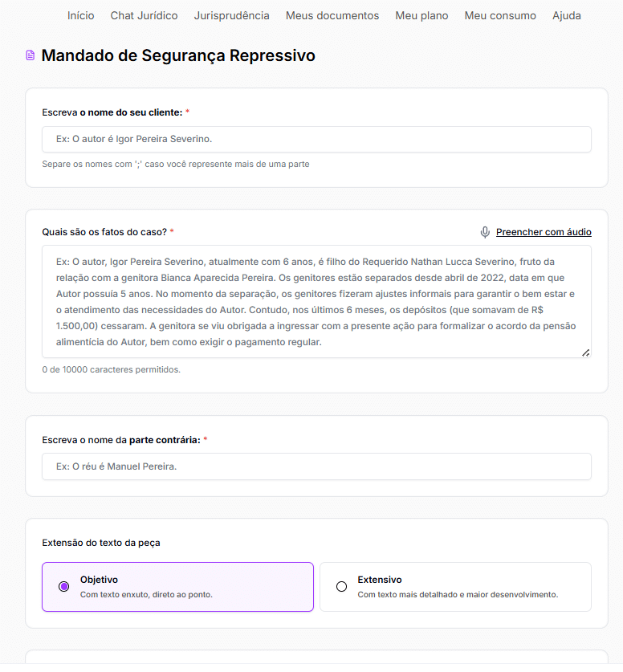Viewport: 623px width, 672px height.
Task: Check Meu consumo usage page
Action: click(x=499, y=15)
